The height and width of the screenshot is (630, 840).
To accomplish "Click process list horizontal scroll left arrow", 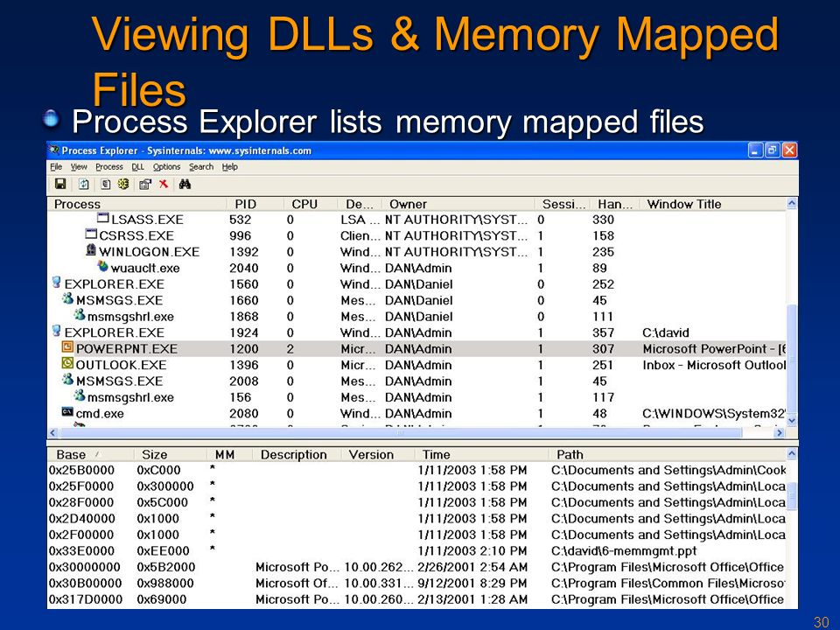I will pos(53,432).
